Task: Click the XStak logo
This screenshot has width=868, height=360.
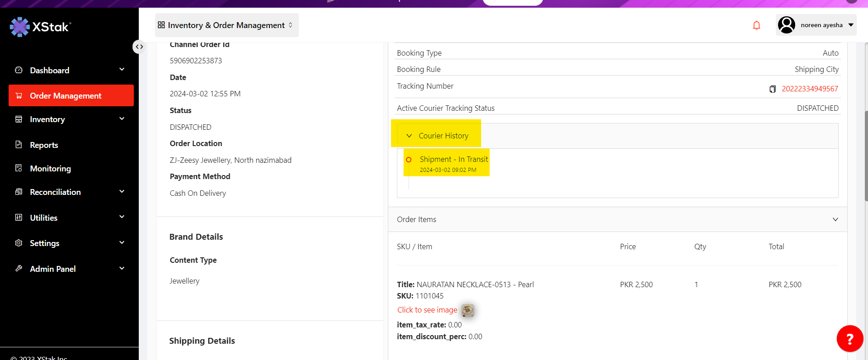Action: pos(41,27)
